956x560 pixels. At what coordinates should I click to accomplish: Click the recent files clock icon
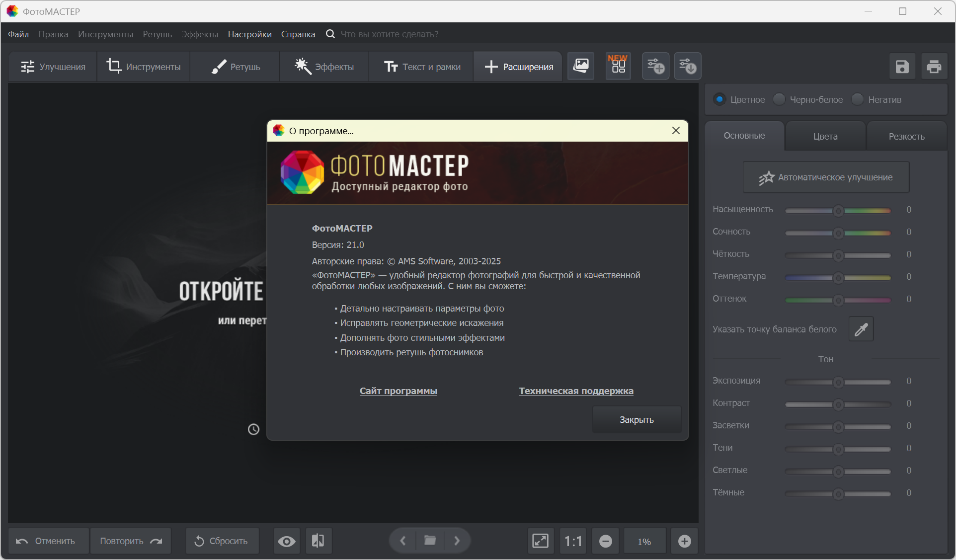point(253,429)
